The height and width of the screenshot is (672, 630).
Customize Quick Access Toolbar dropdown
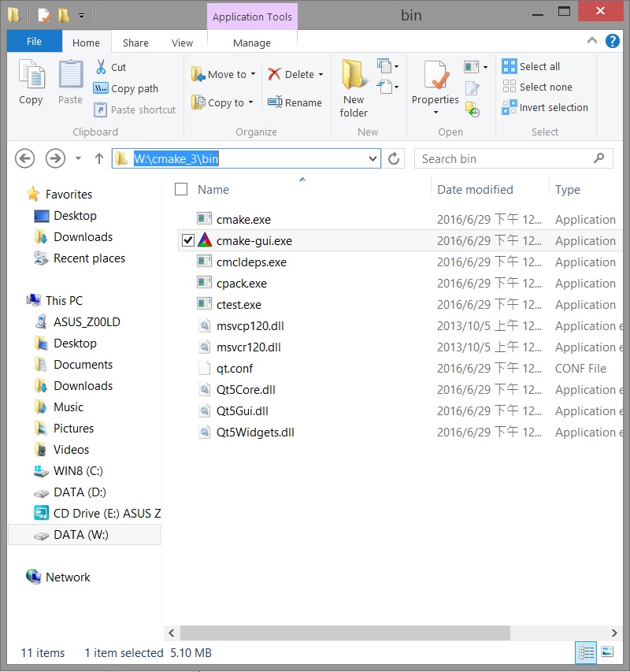coord(81,17)
